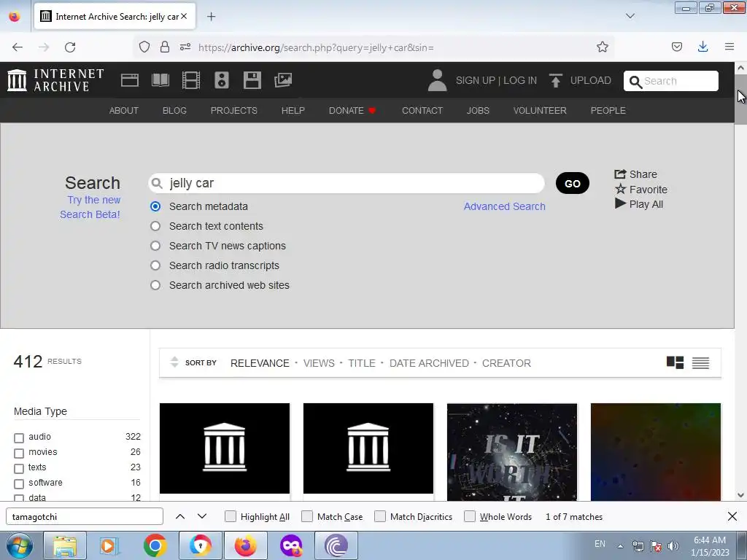
Task: Select Search TV news captions option
Action: (155, 246)
